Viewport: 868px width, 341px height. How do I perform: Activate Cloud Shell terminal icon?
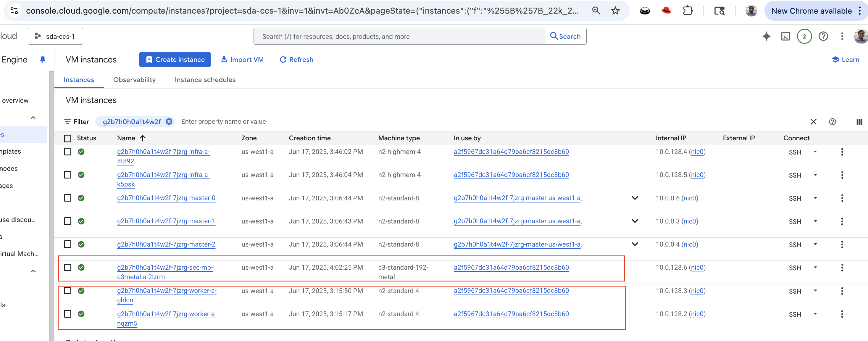(785, 36)
